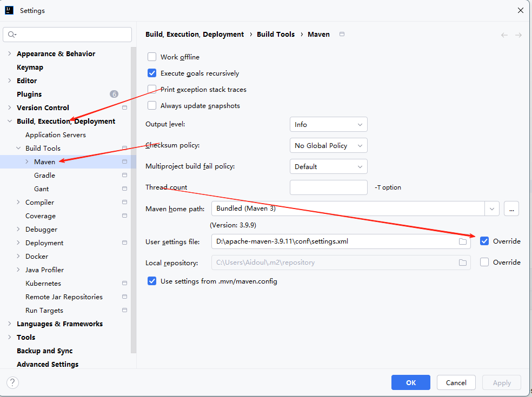Select Gradle under Build Tools
Image resolution: width=532 pixels, height=397 pixels.
point(44,176)
